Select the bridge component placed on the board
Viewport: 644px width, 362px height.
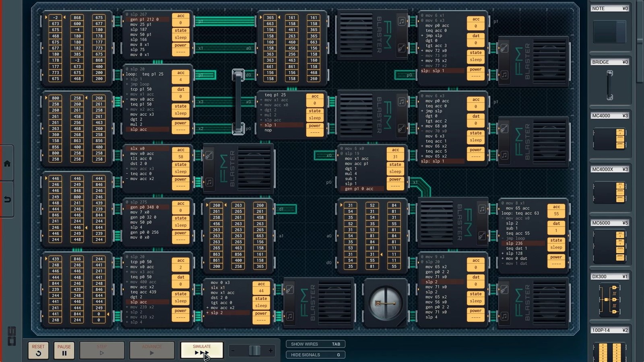tap(238, 102)
